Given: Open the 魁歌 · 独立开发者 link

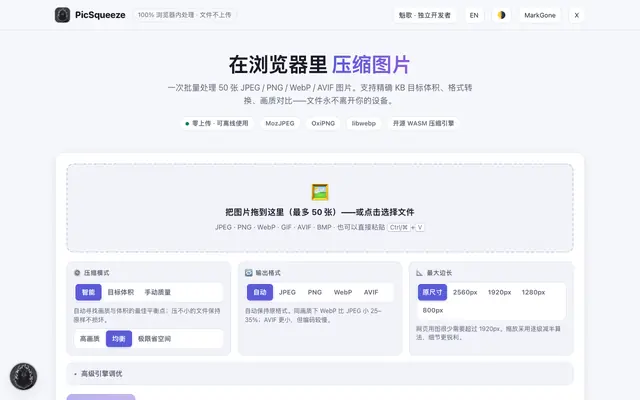Looking at the screenshot, I should [424, 15].
